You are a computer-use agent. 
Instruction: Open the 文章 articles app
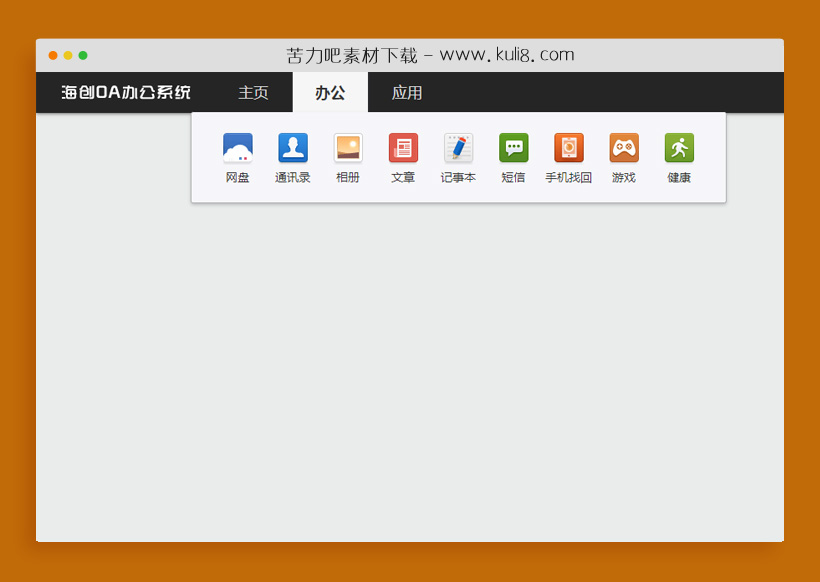point(402,149)
